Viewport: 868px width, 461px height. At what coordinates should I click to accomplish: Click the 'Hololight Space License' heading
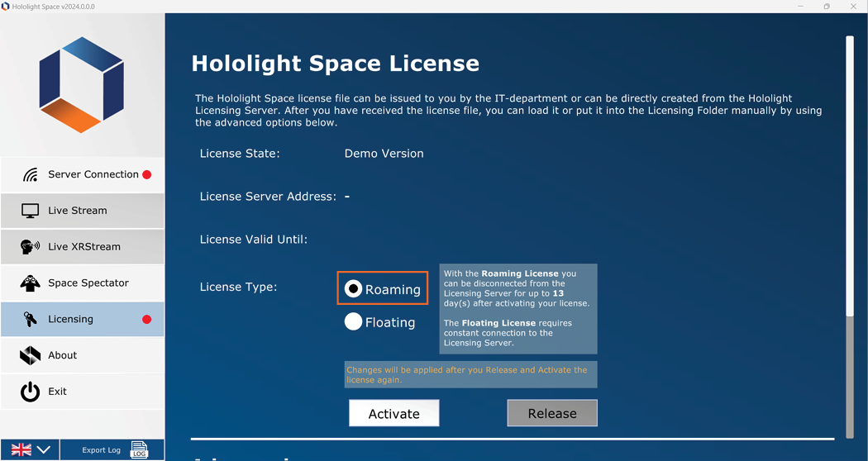[336, 64]
